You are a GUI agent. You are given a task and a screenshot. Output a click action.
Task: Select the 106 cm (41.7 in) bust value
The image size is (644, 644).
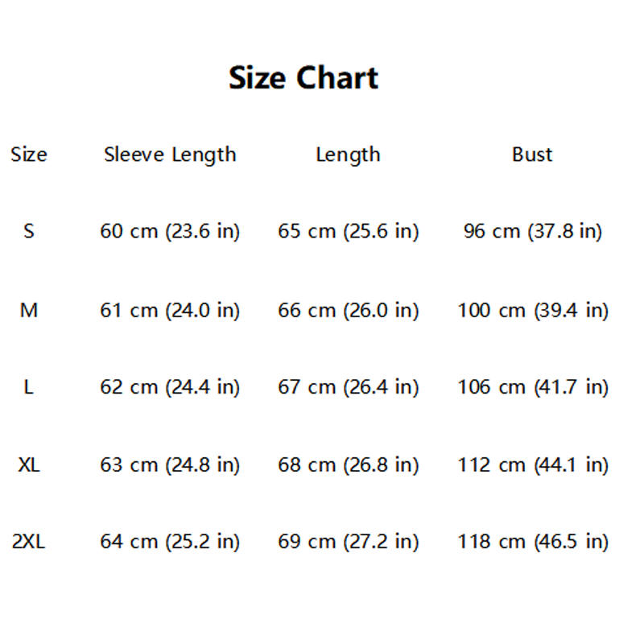(x=532, y=387)
